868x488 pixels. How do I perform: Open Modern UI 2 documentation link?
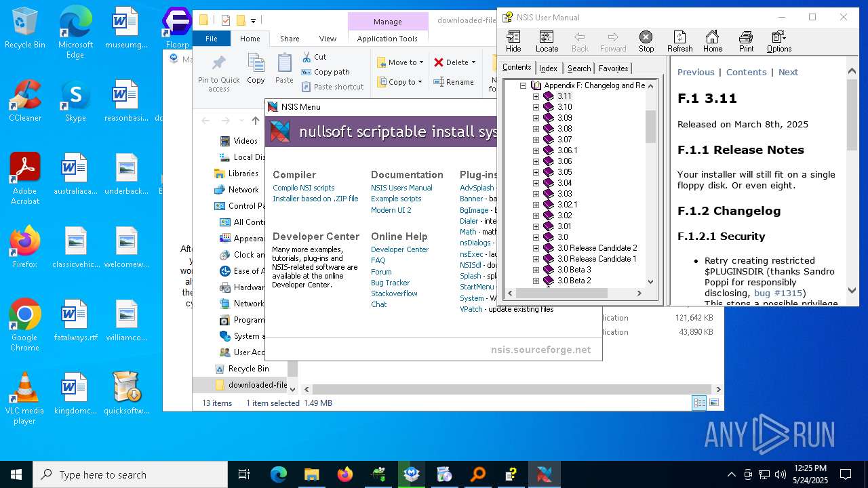point(391,210)
